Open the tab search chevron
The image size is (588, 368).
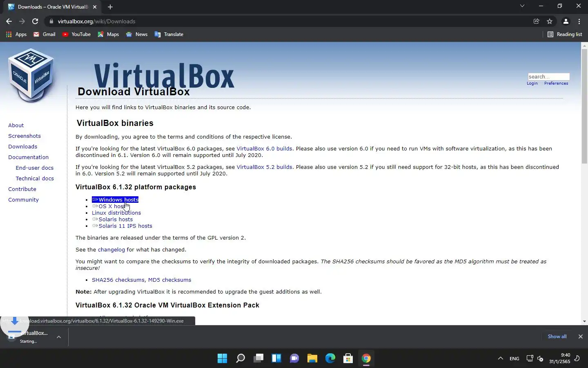coord(522,6)
